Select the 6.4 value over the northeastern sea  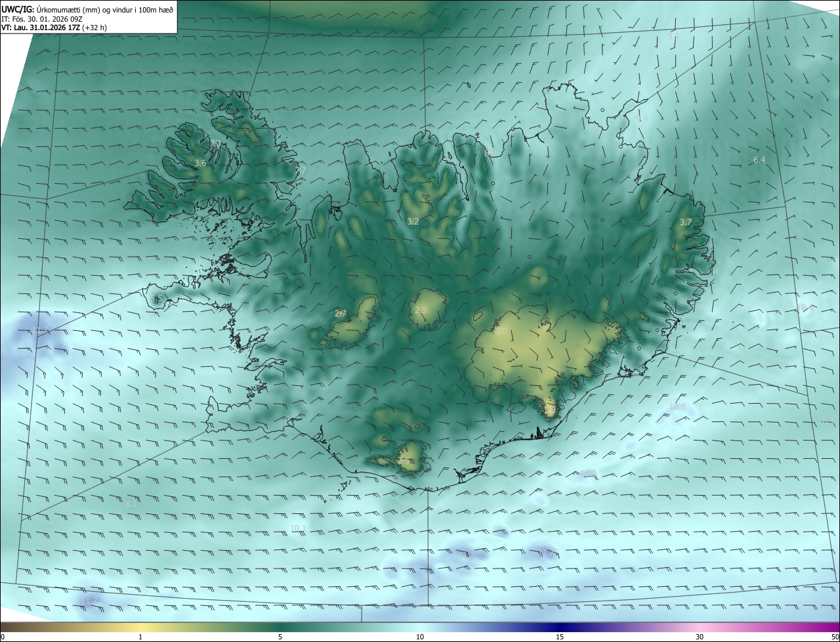759,160
